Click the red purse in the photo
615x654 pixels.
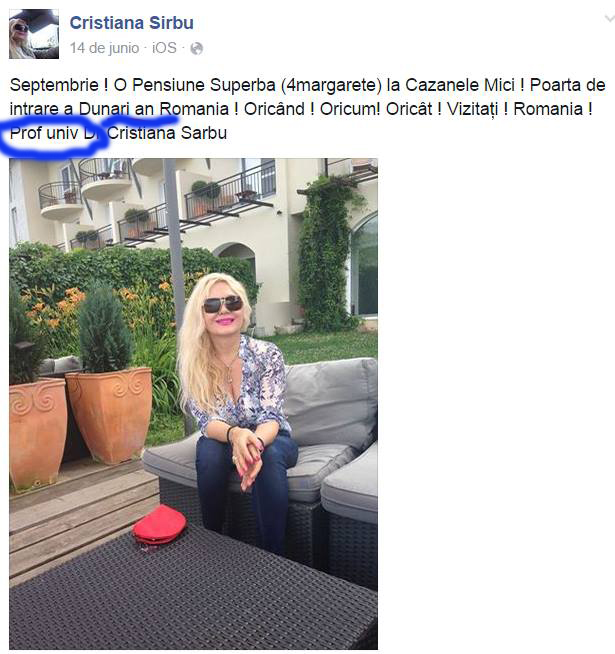click(159, 526)
